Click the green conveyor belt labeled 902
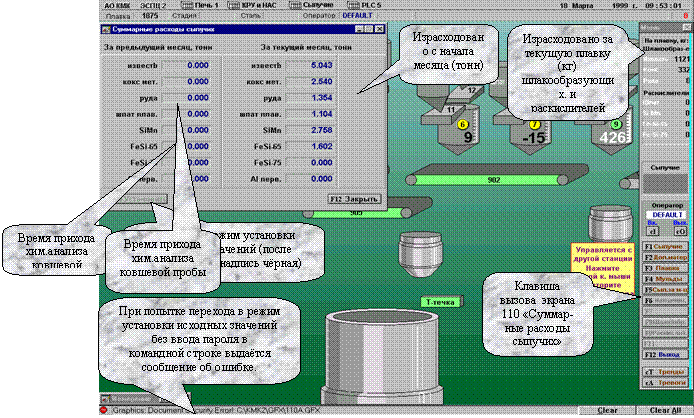 point(492,180)
